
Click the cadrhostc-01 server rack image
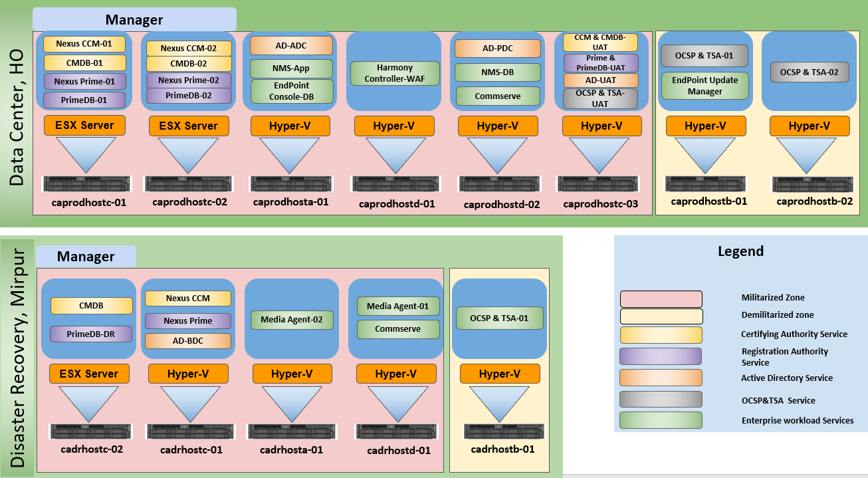click(x=191, y=431)
